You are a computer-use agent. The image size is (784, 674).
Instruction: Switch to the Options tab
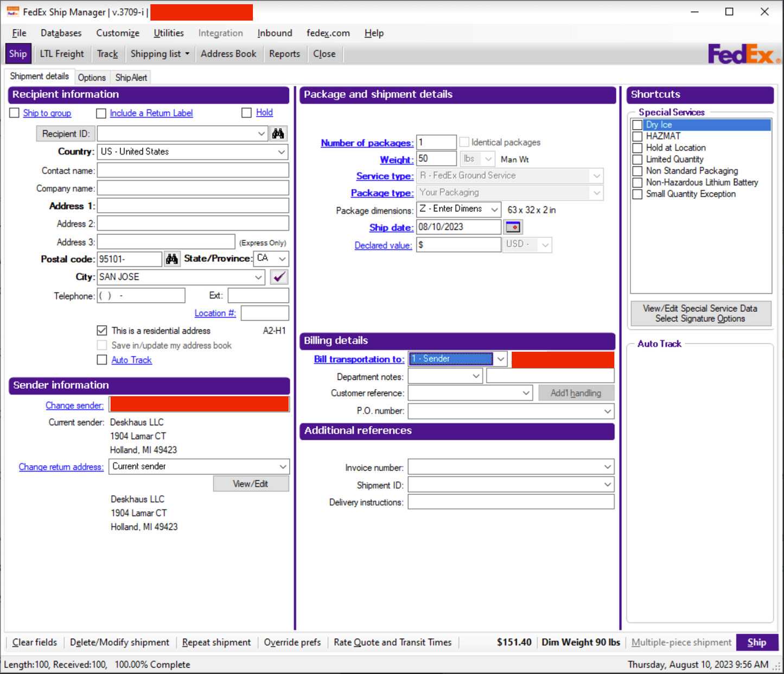92,78
